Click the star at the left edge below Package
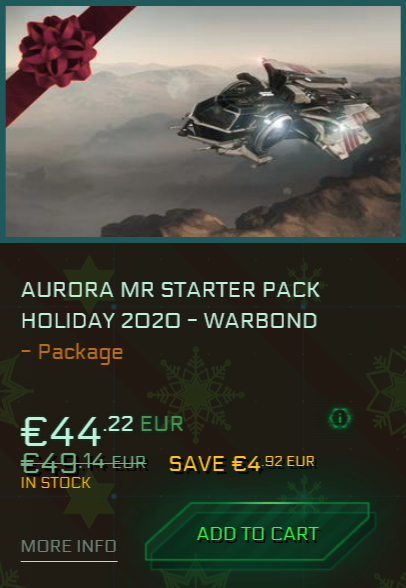The image size is (406, 588). click(x=13, y=390)
